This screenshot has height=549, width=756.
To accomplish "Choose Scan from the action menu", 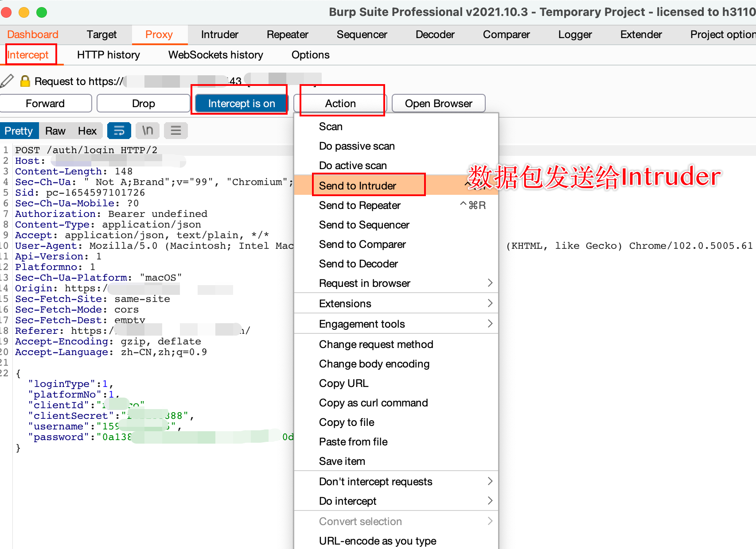I will (396, 127).
